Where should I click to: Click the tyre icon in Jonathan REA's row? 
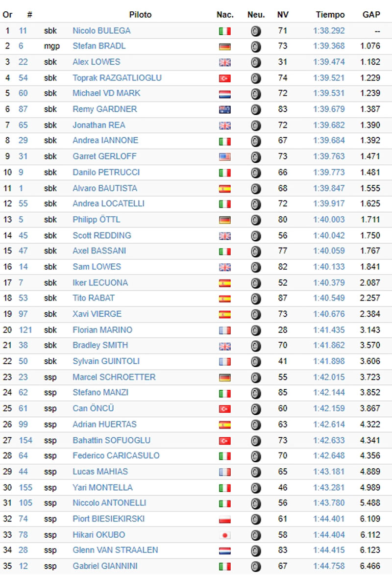(x=256, y=126)
